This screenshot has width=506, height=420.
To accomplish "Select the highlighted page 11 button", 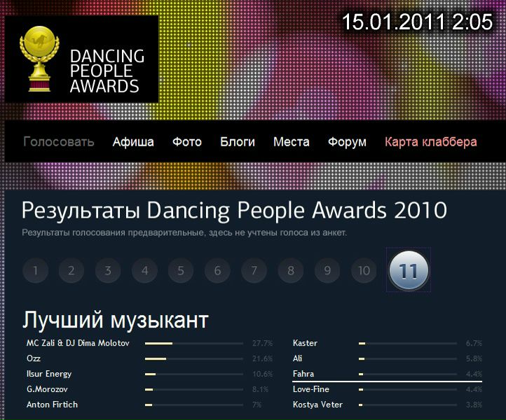I will [x=408, y=270].
